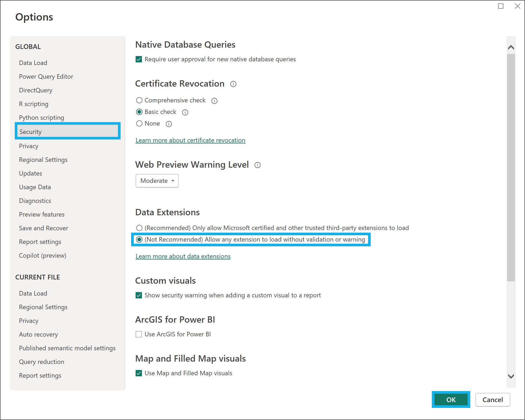Open Power Query Editor settings
Image resolution: width=525 pixels, height=420 pixels.
pos(46,77)
